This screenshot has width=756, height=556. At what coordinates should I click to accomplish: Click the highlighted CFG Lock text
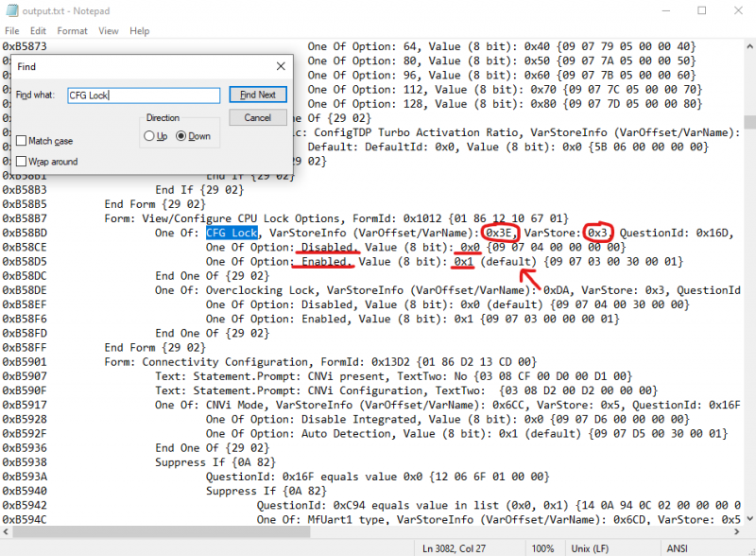232,233
